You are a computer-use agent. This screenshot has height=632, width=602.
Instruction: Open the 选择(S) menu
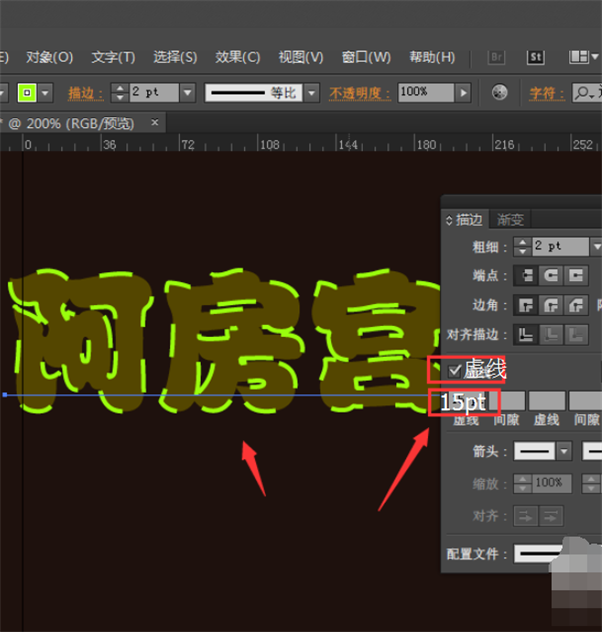point(175,57)
